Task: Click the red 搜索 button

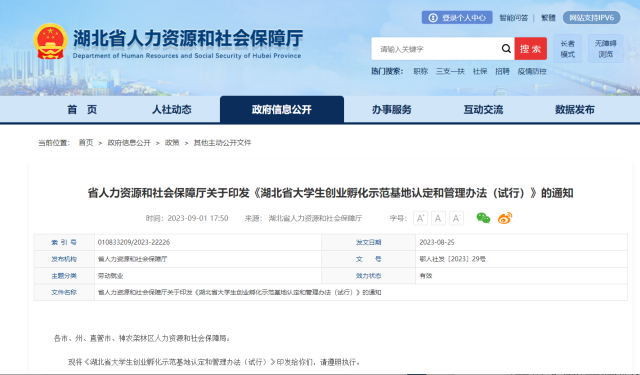Action: click(x=531, y=49)
